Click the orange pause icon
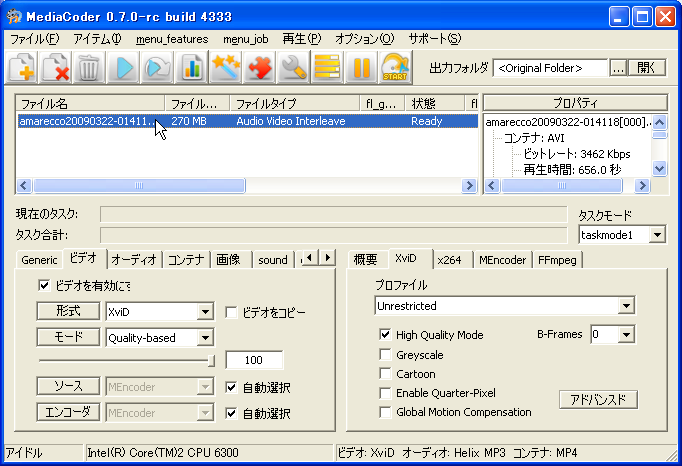This screenshot has width=682, height=466. pyautogui.click(x=360, y=67)
